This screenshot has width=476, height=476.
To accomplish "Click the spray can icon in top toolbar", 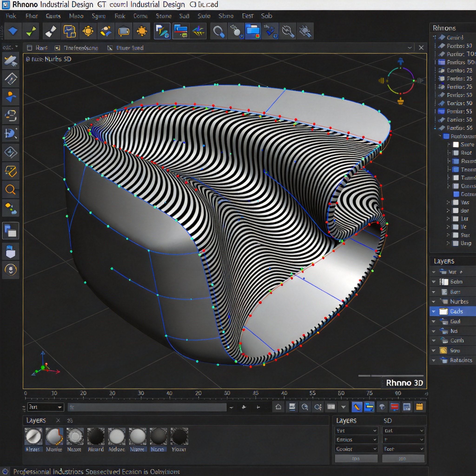I will (x=236, y=31).
